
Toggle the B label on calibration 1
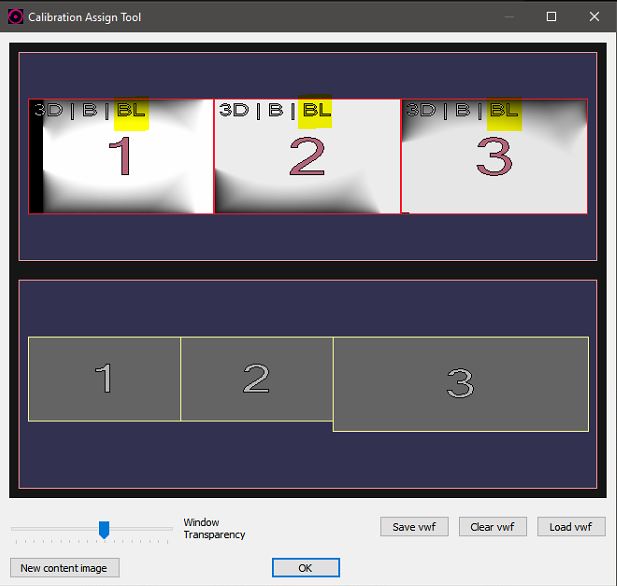pyautogui.click(x=89, y=110)
